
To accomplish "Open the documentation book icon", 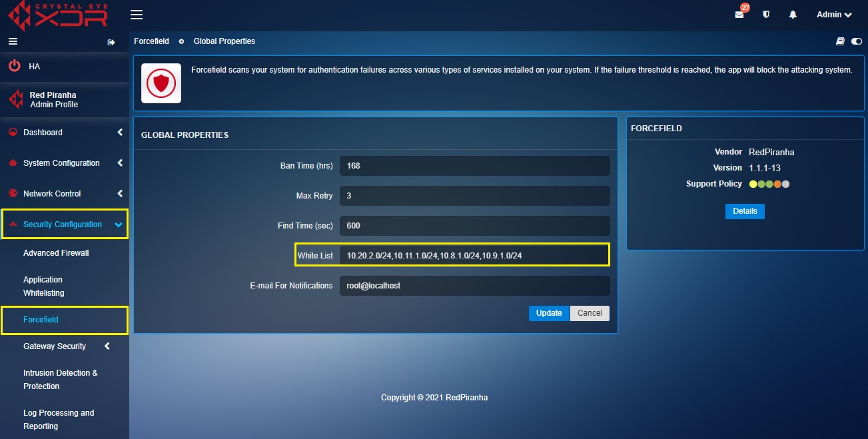I will tap(841, 41).
